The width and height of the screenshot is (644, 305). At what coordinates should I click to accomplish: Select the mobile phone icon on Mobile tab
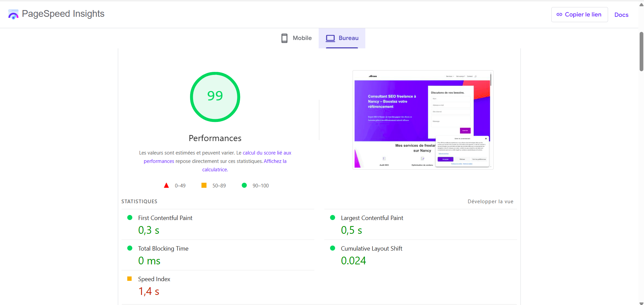[284, 38]
